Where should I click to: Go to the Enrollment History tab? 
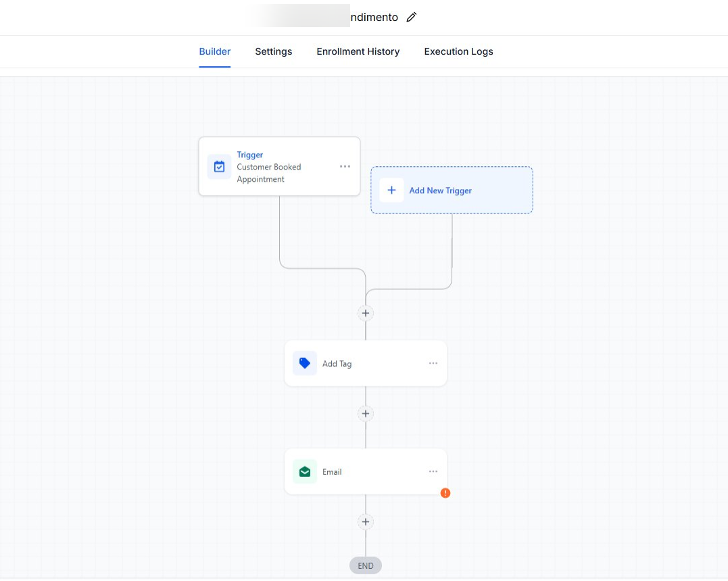[x=358, y=51]
